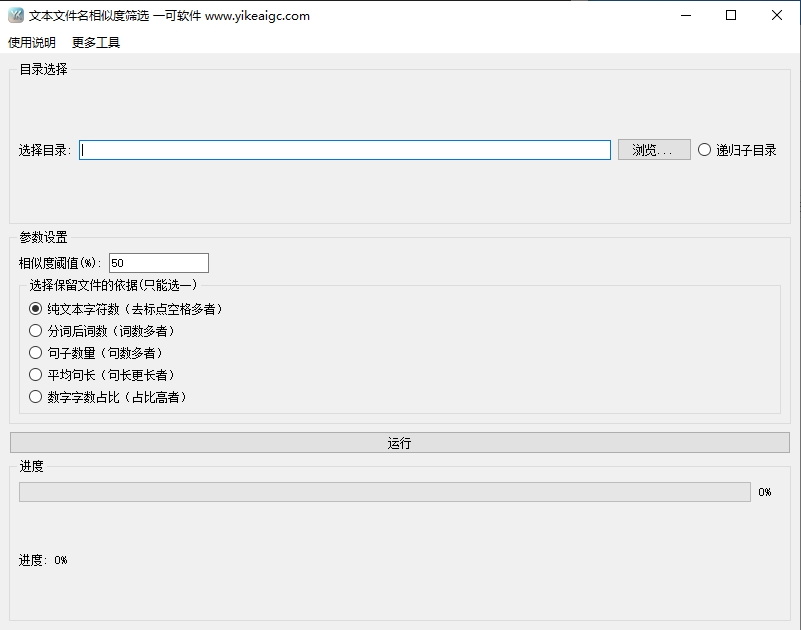
Task: Click the progress bar under 进度
Action: 384,492
